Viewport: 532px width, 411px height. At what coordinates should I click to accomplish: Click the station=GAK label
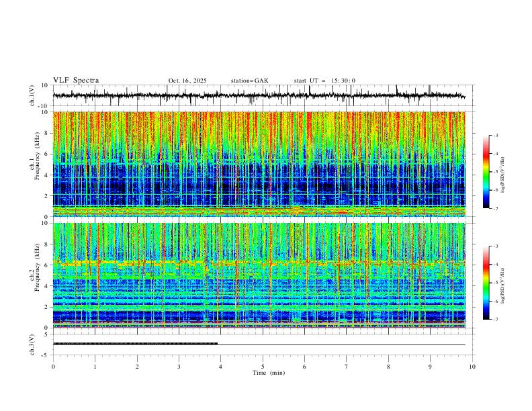point(249,81)
